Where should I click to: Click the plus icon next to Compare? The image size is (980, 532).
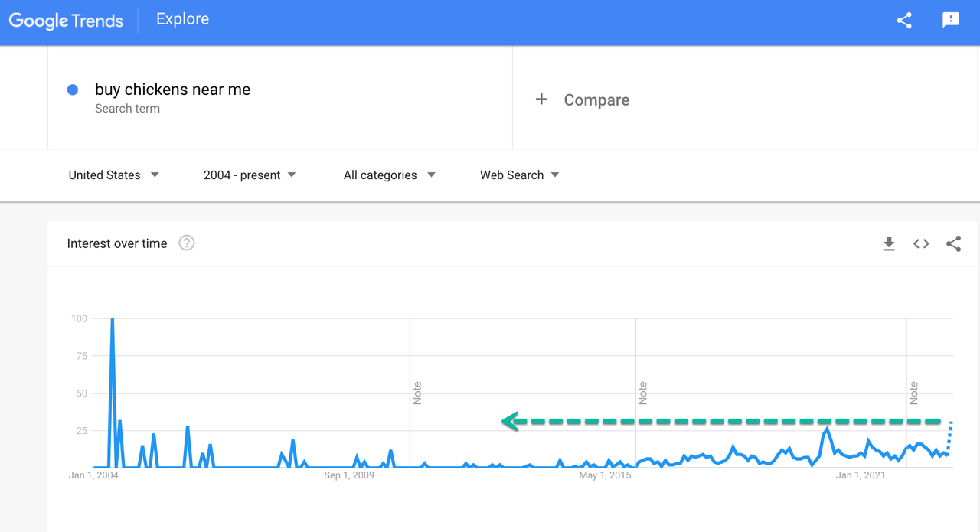(541, 100)
